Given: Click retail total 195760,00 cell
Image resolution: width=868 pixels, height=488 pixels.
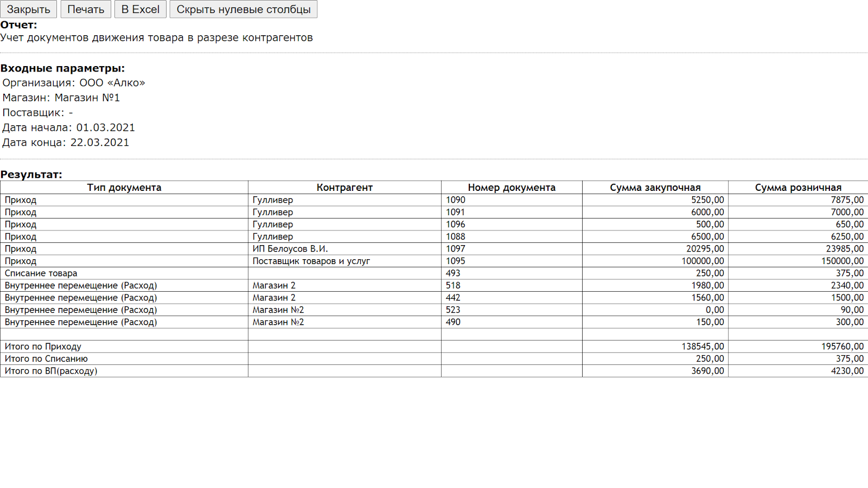Looking at the screenshot, I should [842, 346].
